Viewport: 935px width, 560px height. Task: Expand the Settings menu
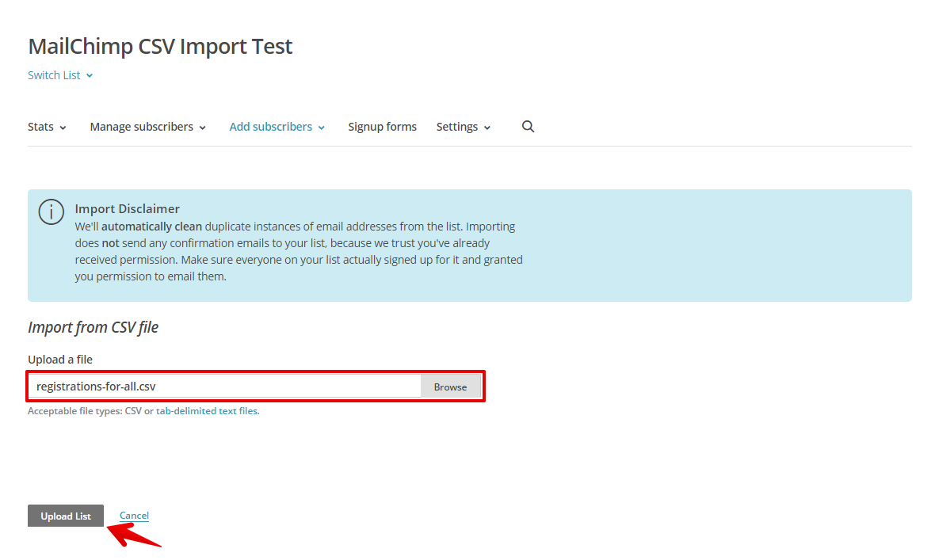pos(464,127)
